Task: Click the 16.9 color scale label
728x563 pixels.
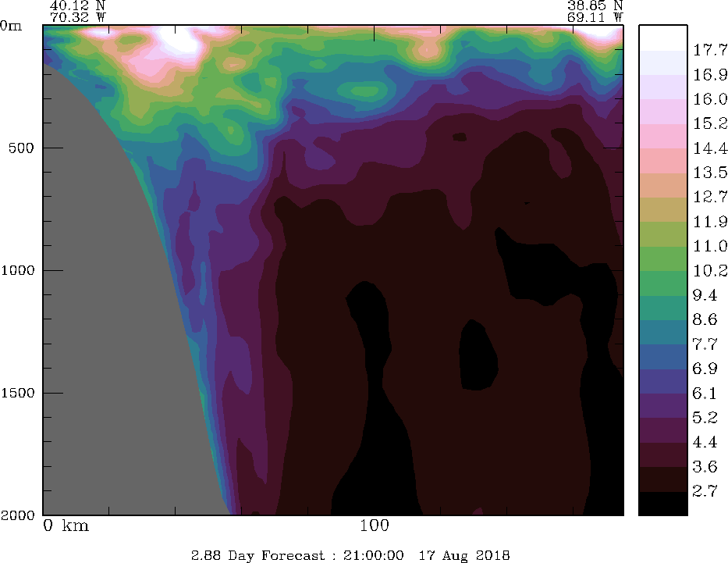Action: pos(710,74)
